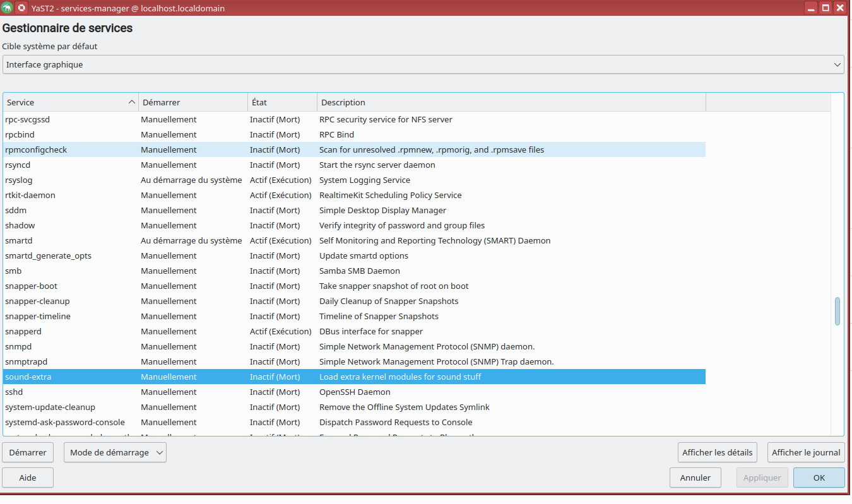Click 'Update smartd options' description
Screen dimensions: 852x504
pyautogui.click(x=364, y=255)
